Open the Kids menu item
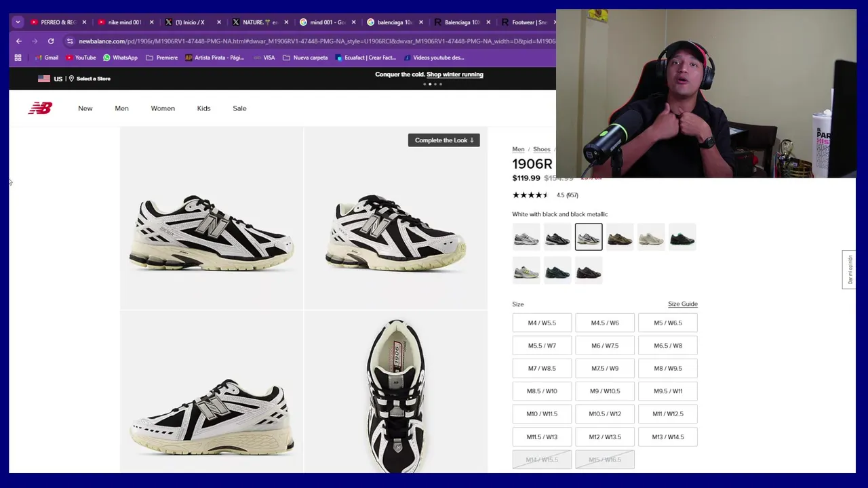 [x=203, y=108]
